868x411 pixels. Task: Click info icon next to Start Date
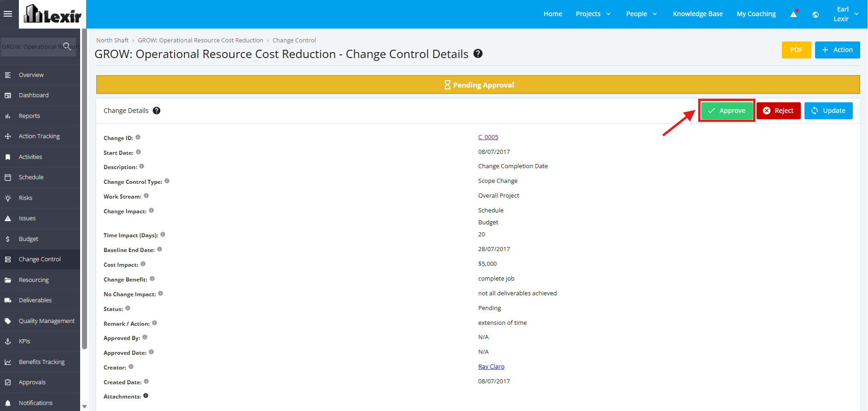tap(138, 152)
